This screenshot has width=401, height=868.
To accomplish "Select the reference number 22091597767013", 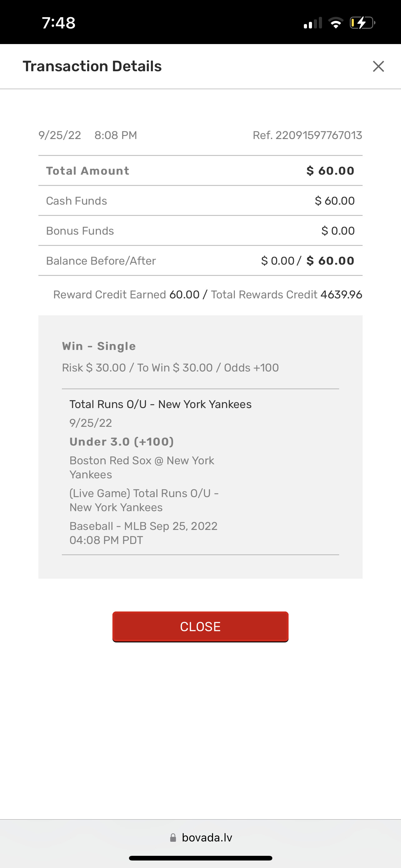I will tap(319, 136).
